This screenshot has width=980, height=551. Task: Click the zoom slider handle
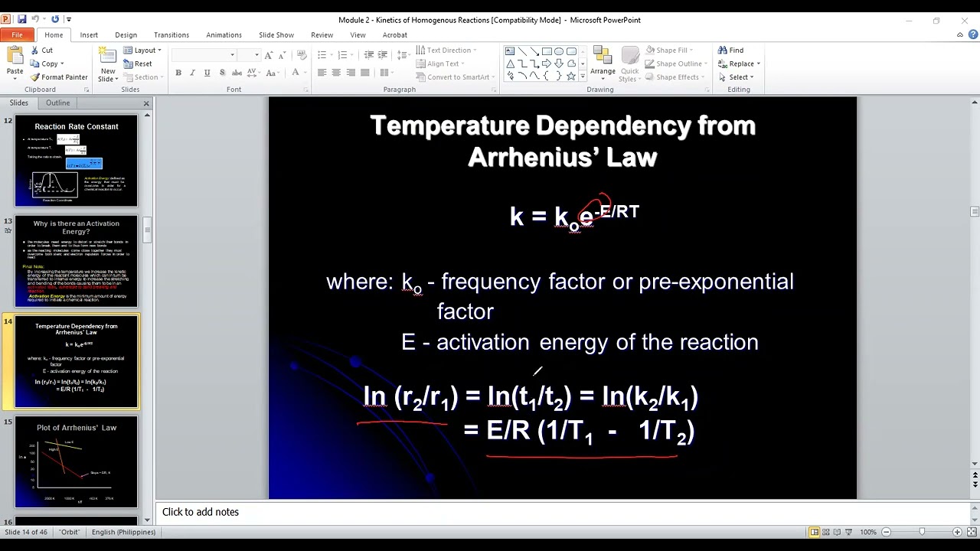tap(922, 532)
